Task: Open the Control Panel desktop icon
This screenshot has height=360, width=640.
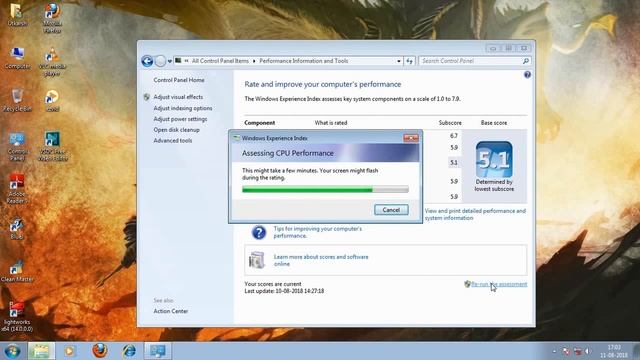Action: pyautogui.click(x=17, y=146)
